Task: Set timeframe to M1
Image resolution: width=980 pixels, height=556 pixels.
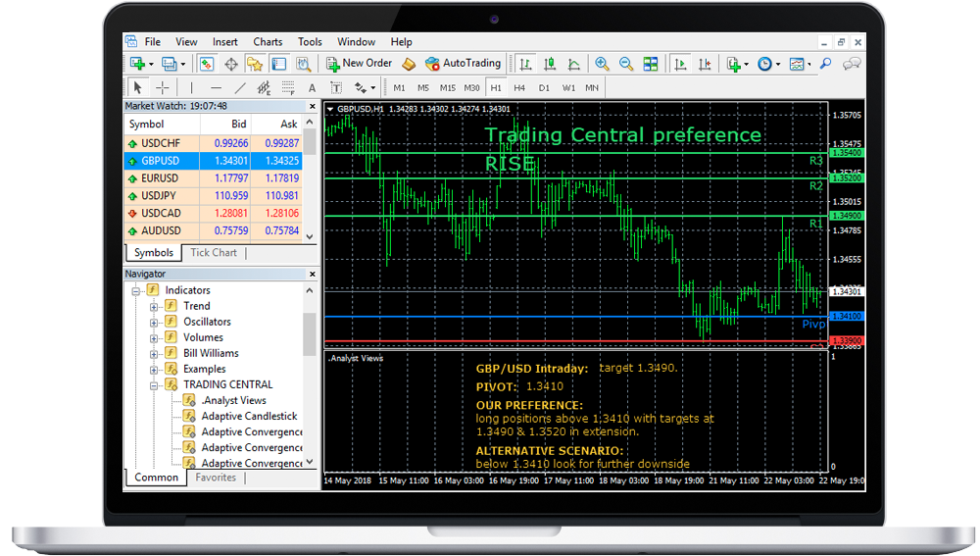Action: click(400, 88)
